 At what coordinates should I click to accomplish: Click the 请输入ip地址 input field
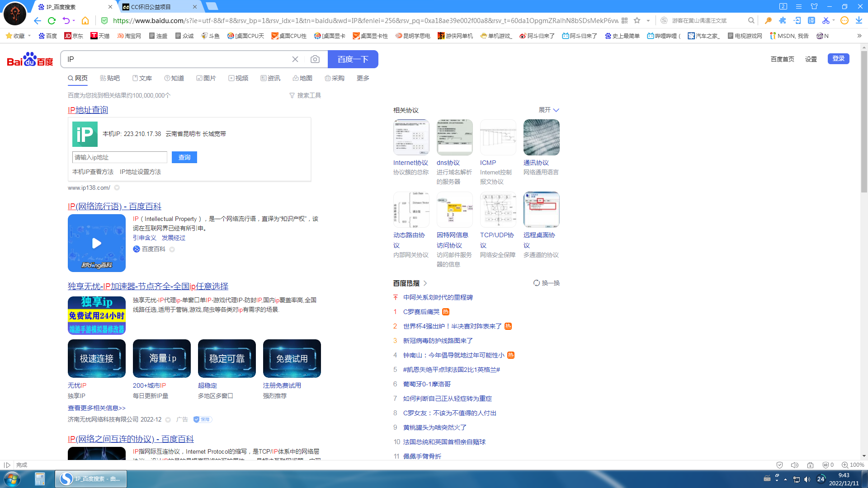(119, 157)
